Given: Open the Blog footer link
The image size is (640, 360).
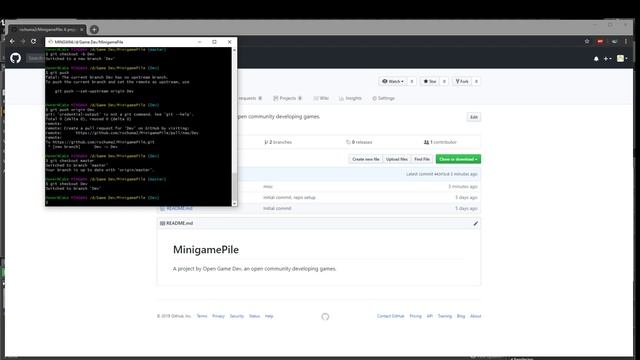Looking at the screenshot, I should [x=461, y=316].
